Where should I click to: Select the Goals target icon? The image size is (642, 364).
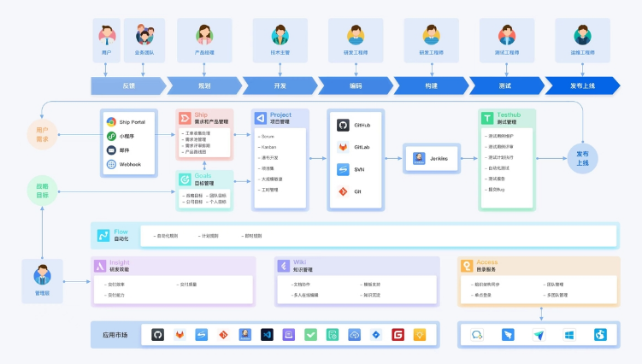point(185,179)
